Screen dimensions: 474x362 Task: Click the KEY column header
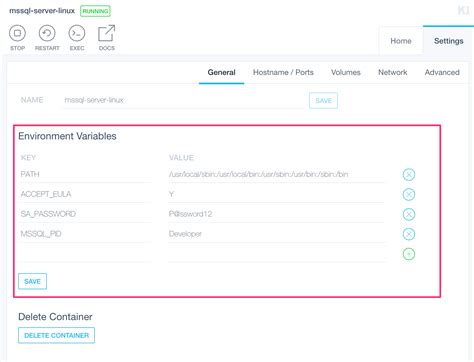[x=28, y=158]
